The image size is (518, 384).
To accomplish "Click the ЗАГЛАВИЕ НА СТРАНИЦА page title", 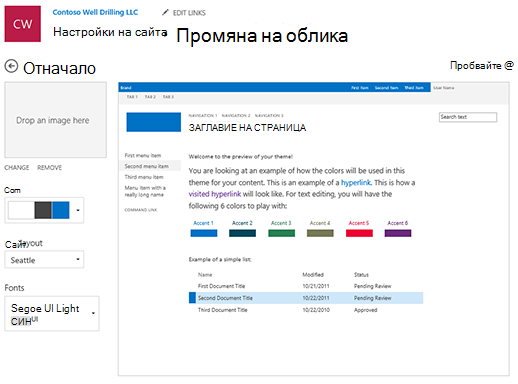I will 247,128.
